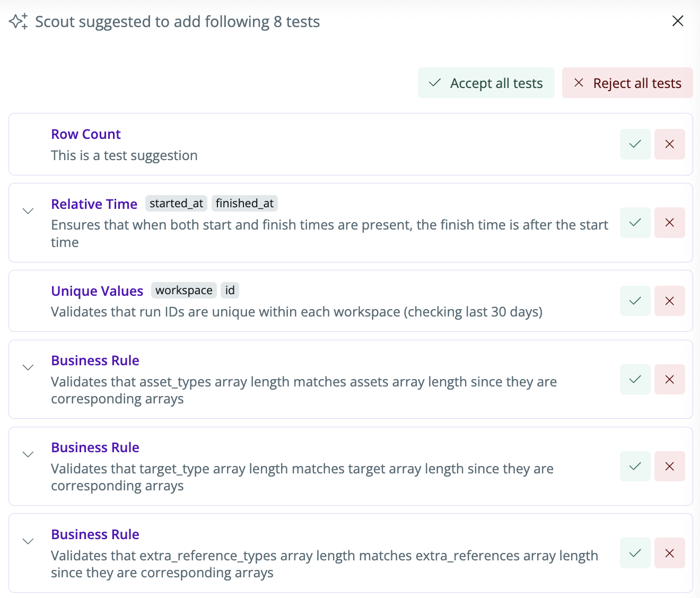This screenshot has height=598, width=700.
Task: Expand the Relative Time test details
Action: (28, 211)
